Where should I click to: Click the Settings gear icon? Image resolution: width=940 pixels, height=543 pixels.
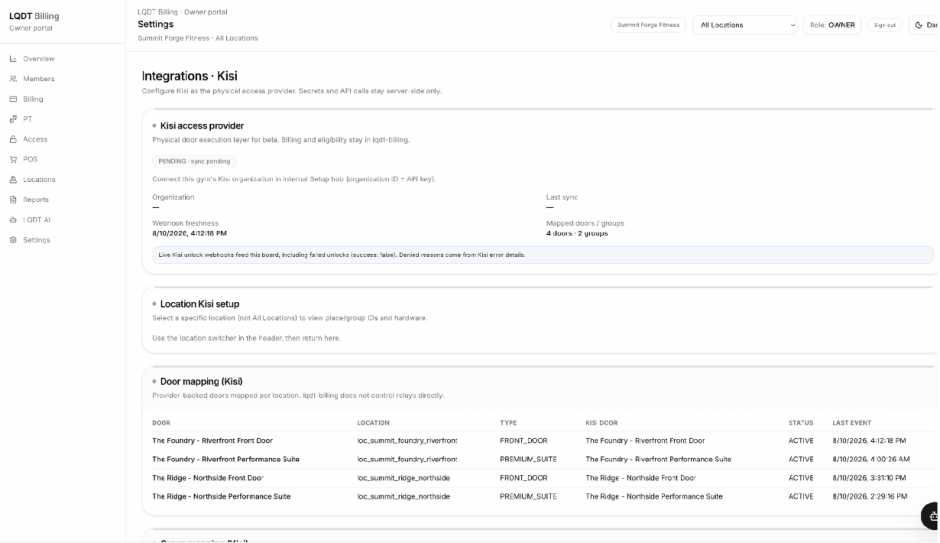click(x=13, y=240)
